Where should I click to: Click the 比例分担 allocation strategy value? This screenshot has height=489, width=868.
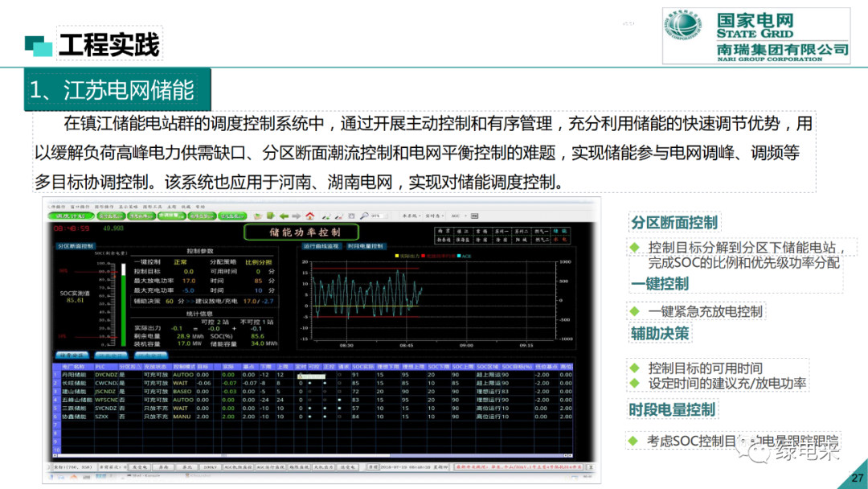(x=259, y=262)
